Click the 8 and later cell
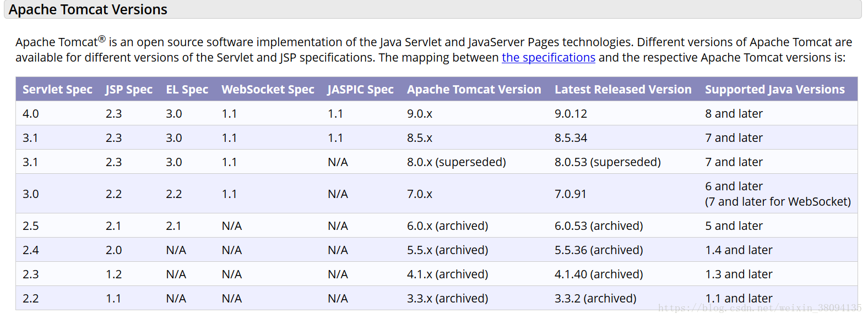This screenshot has height=319, width=868. click(x=734, y=114)
